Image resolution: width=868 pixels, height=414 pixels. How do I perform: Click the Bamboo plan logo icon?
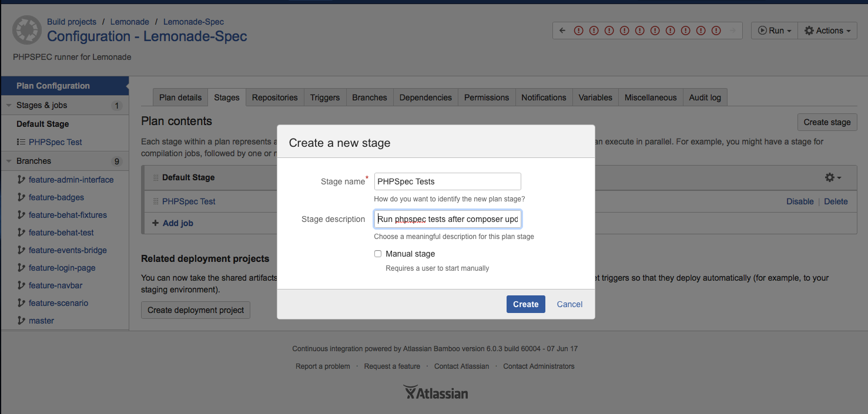(x=26, y=31)
